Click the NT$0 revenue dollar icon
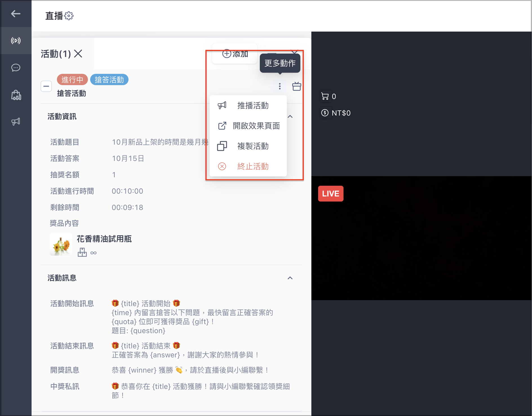 click(x=325, y=113)
